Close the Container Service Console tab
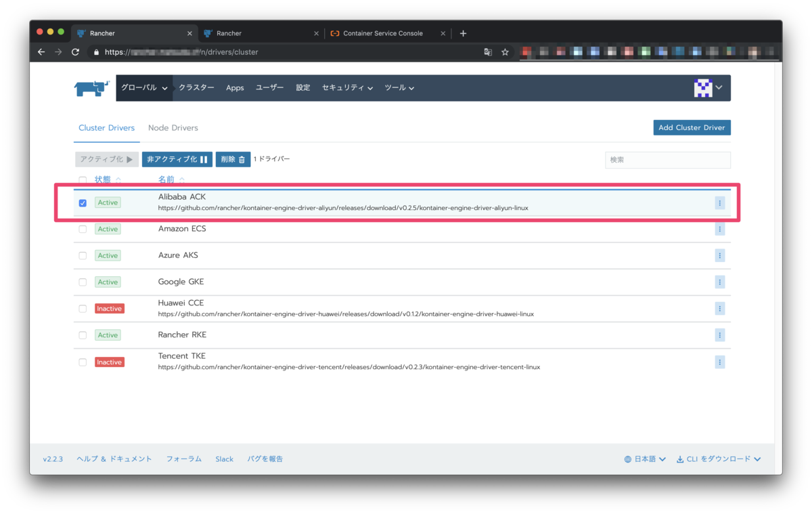The height and width of the screenshot is (514, 812). coord(443,33)
